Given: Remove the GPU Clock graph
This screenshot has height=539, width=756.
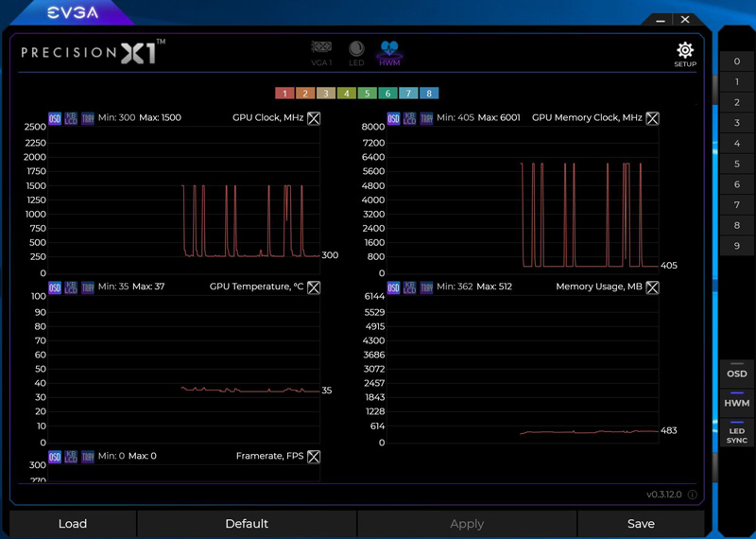Looking at the screenshot, I should click(x=314, y=118).
